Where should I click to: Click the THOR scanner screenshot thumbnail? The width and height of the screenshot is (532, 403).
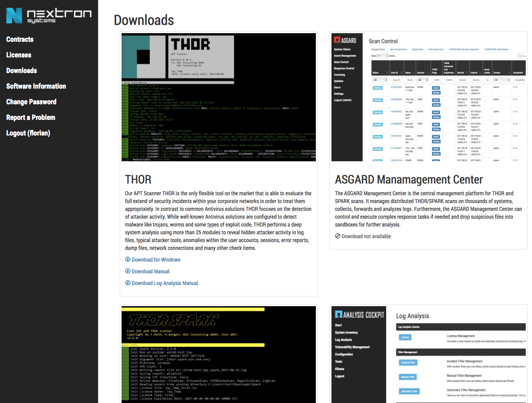[219, 97]
